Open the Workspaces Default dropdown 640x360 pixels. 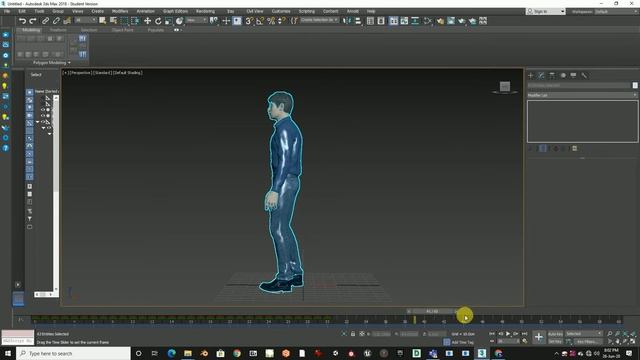[616, 11]
